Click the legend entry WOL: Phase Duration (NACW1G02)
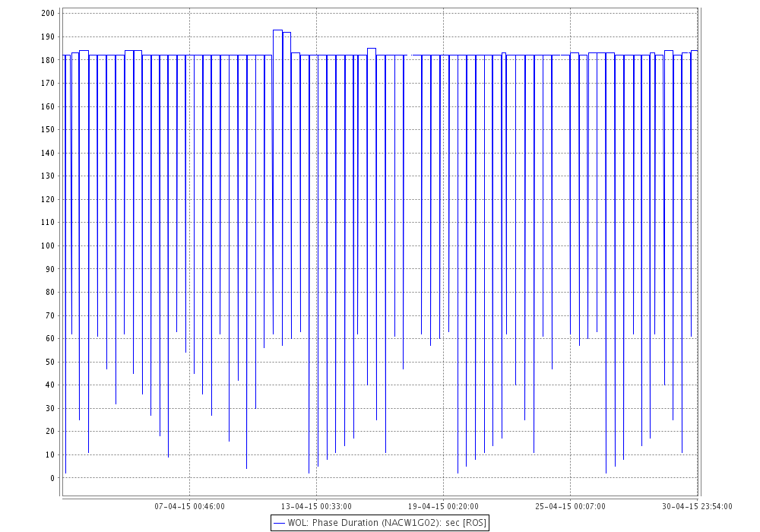760x532 pixels. point(379,523)
